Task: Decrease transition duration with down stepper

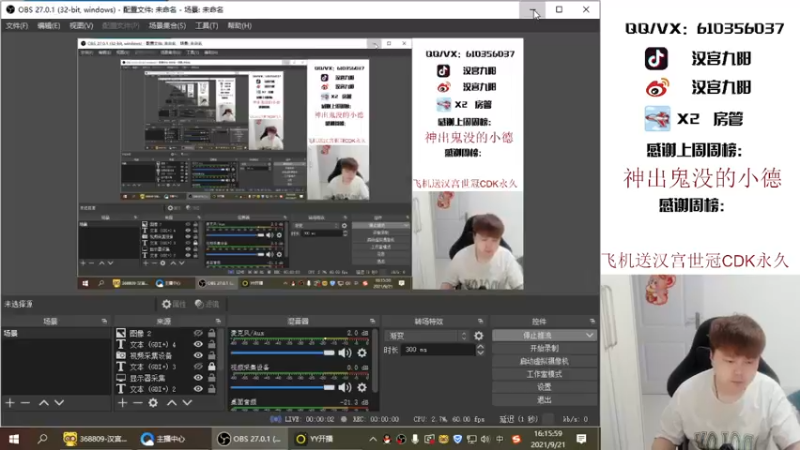Action: tap(480, 353)
